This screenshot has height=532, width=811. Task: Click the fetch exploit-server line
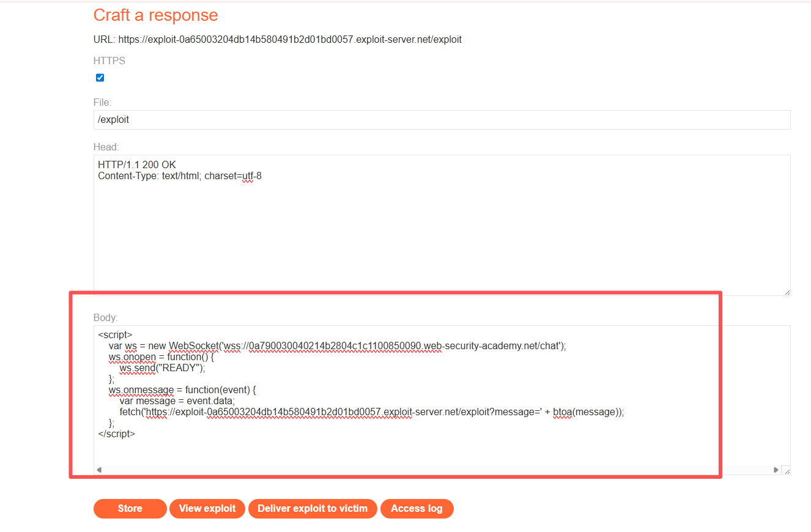[x=372, y=412]
